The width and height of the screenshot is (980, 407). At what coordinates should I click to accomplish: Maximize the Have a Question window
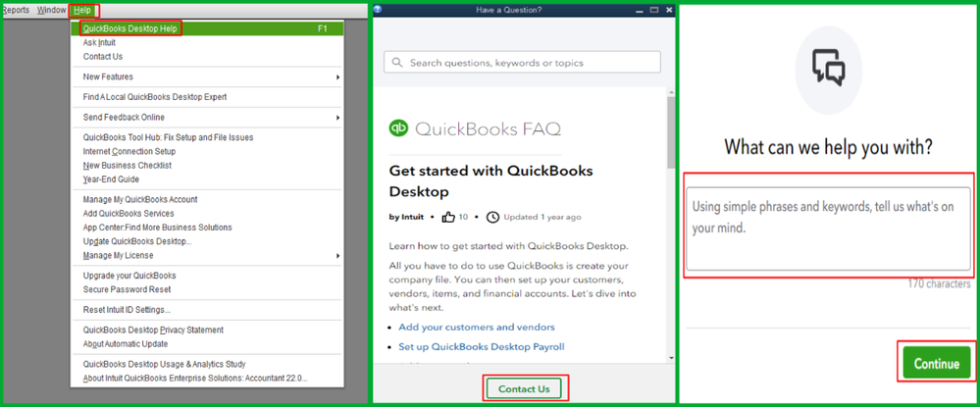[x=654, y=10]
